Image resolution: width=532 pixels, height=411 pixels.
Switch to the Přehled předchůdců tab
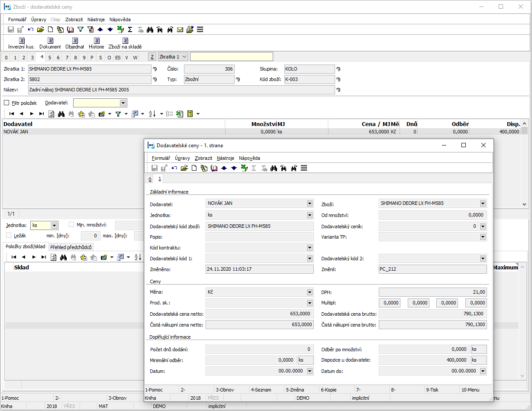point(71,247)
